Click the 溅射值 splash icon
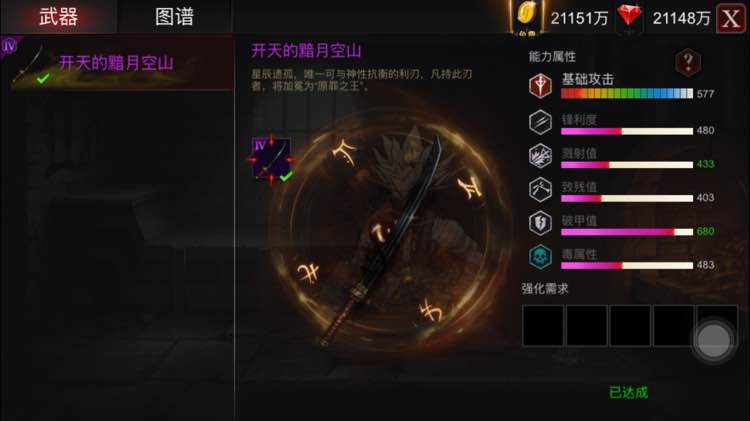The width and height of the screenshot is (750, 421). 540,155
